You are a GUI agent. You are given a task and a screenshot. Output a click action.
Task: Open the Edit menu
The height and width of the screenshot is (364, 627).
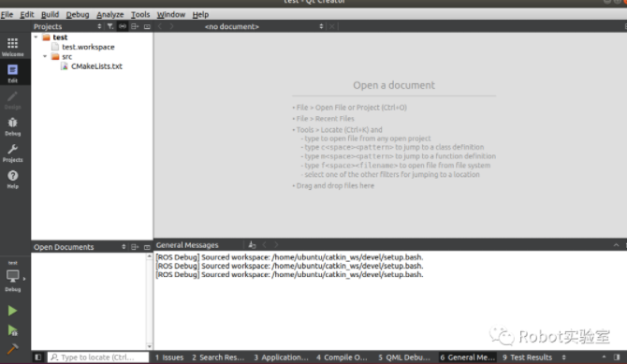27,14
